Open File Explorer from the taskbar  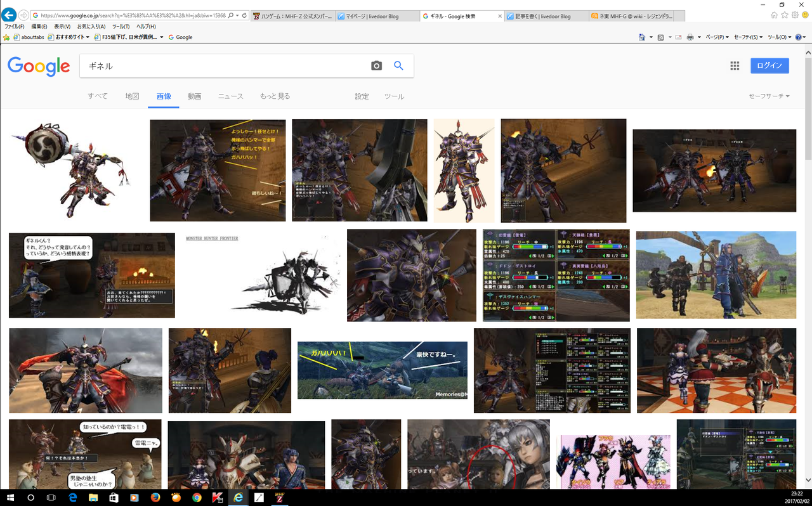[x=93, y=498]
